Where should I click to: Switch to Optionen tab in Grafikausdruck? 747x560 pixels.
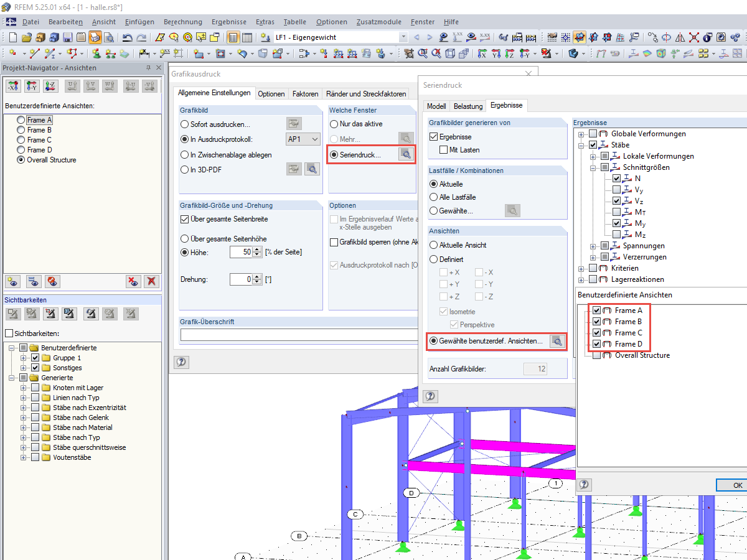[x=271, y=94]
